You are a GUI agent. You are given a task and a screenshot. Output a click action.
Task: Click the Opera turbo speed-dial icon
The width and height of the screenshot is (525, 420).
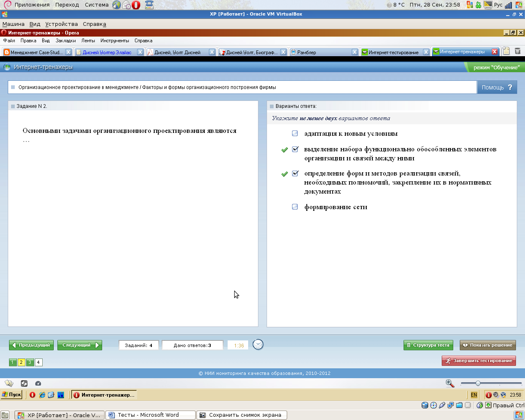tap(38, 383)
